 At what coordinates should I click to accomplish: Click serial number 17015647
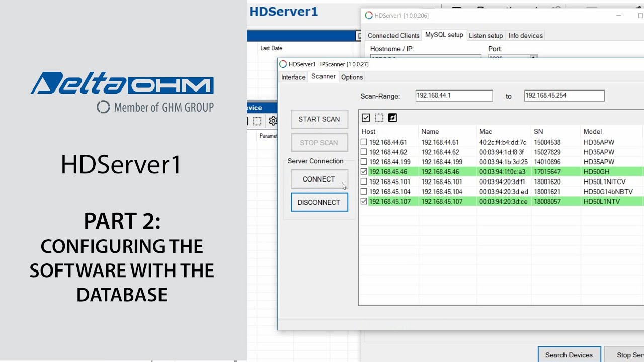tap(547, 171)
